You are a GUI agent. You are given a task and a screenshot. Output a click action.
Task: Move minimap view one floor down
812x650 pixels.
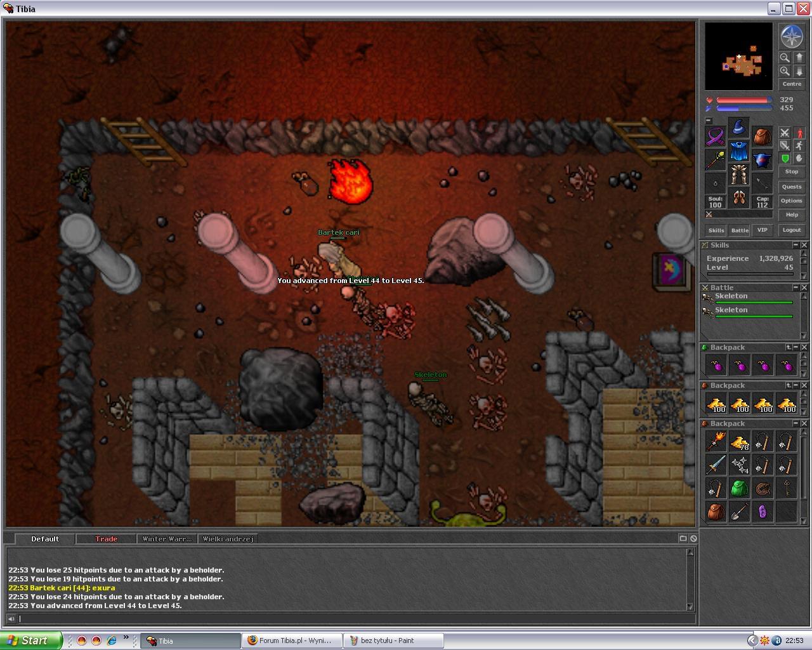799,71
